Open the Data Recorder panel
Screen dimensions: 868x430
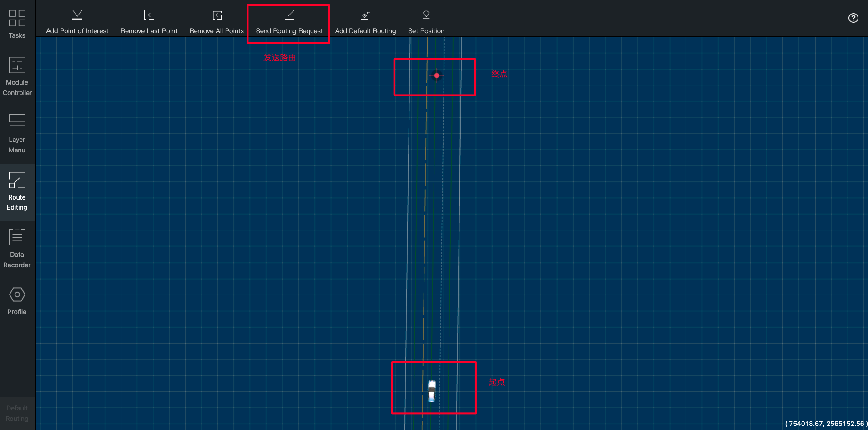pyautogui.click(x=17, y=248)
